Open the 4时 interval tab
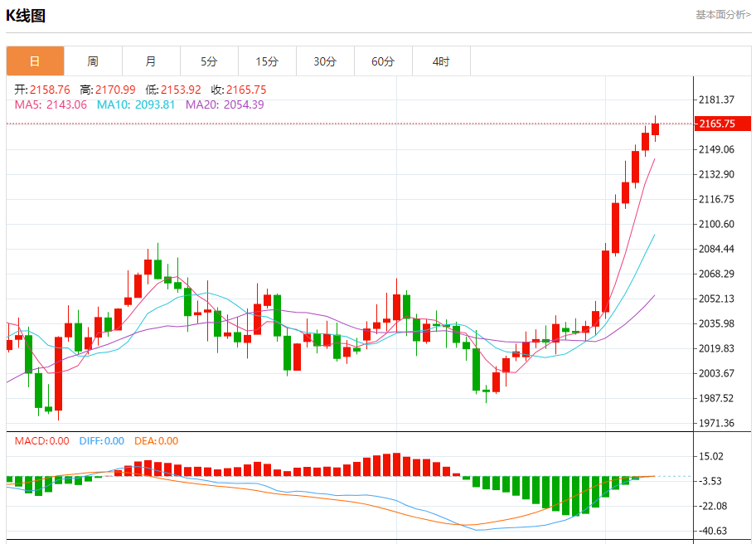Viewport: 756px width, 544px height. (x=441, y=61)
